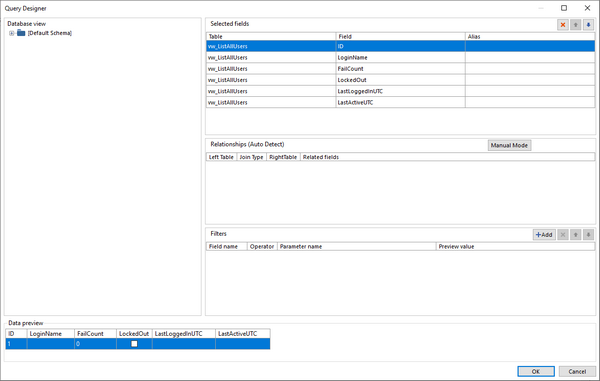This screenshot has height=381, width=600.
Task: Maximize the Query Designer window
Action: (x=564, y=8)
